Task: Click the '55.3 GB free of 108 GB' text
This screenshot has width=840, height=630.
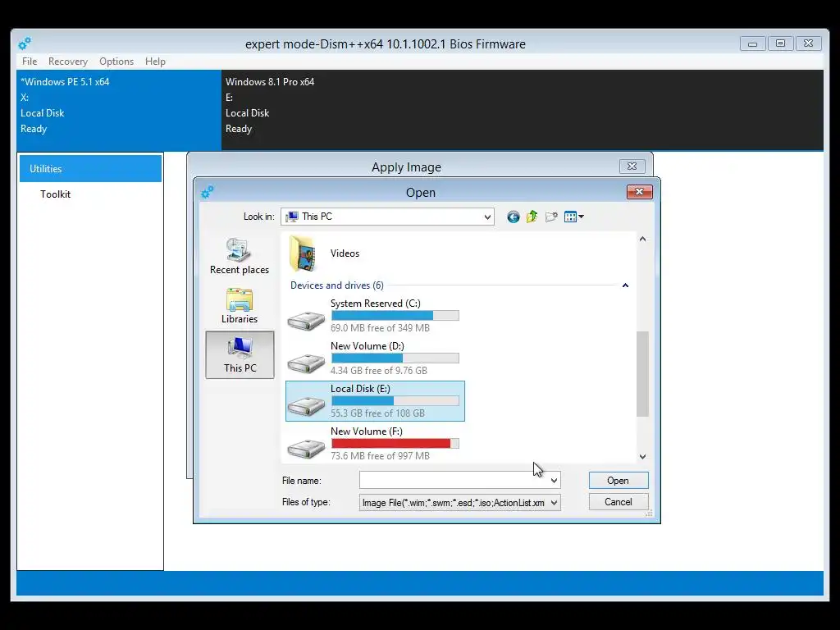Action: pos(377,413)
